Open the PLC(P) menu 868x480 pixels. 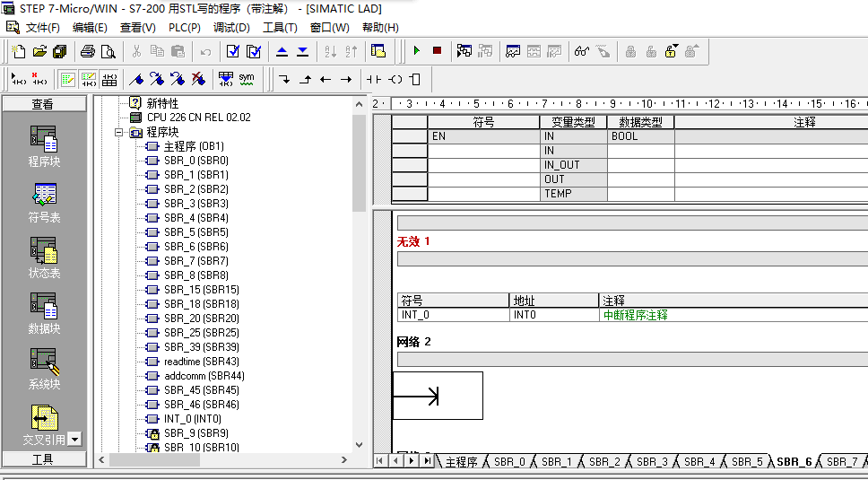184,28
